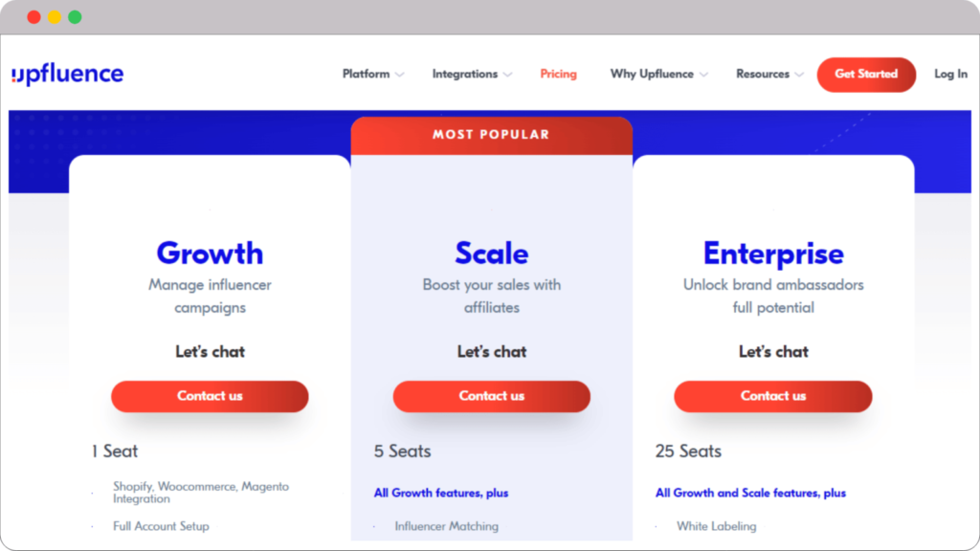Click the red close window dot
This screenshot has height=551, width=980.
click(x=34, y=17)
